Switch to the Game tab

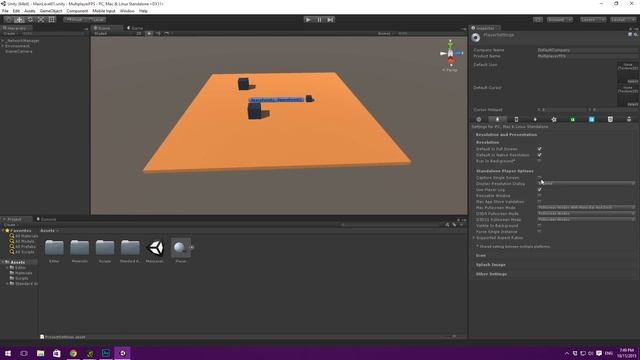(135, 28)
